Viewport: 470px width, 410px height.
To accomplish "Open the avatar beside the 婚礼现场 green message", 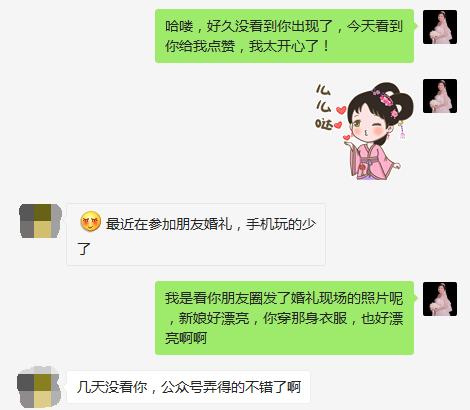I will point(440,299).
